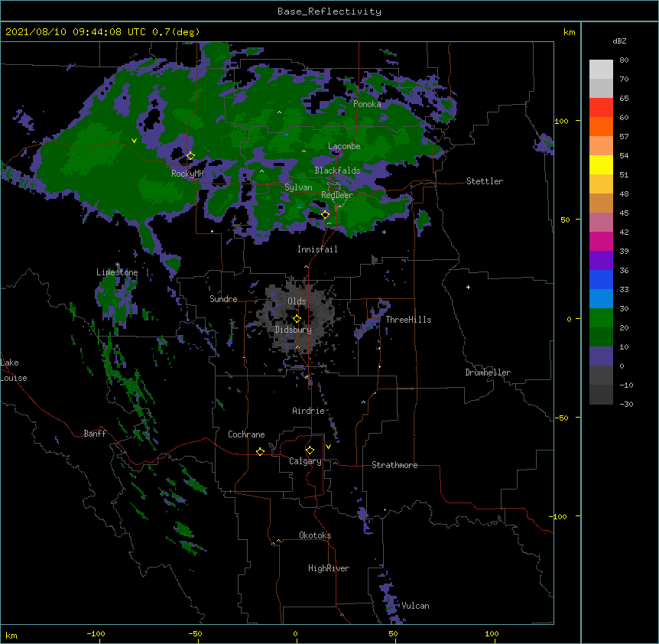
Task: Select the bright yellow 51-54 dBZ swatch
Action: click(x=601, y=164)
